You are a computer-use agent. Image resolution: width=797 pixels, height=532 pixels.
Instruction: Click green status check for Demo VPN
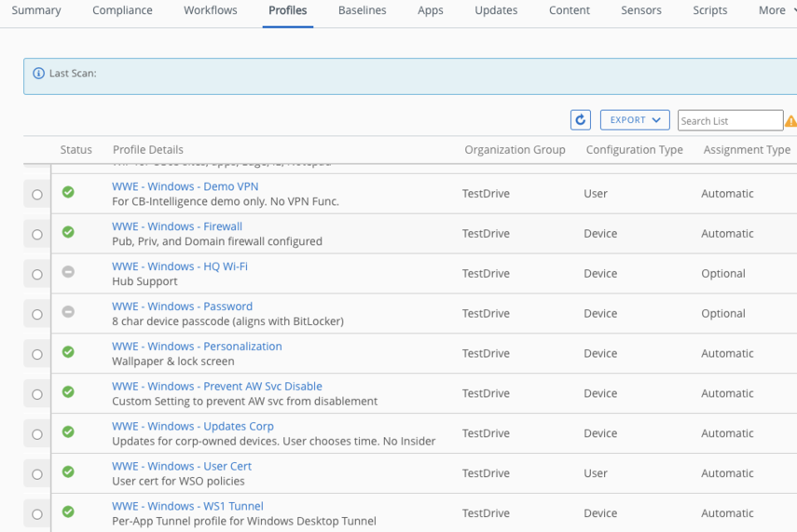click(x=68, y=192)
